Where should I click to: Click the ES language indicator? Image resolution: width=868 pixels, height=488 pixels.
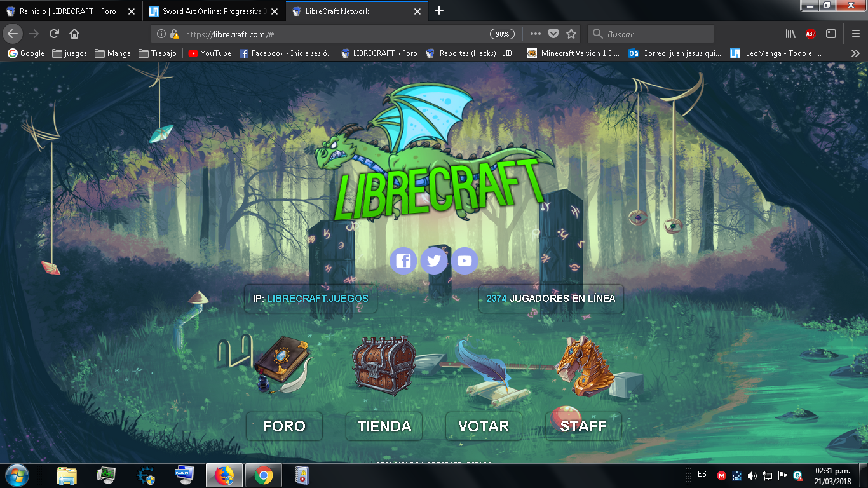(x=702, y=474)
